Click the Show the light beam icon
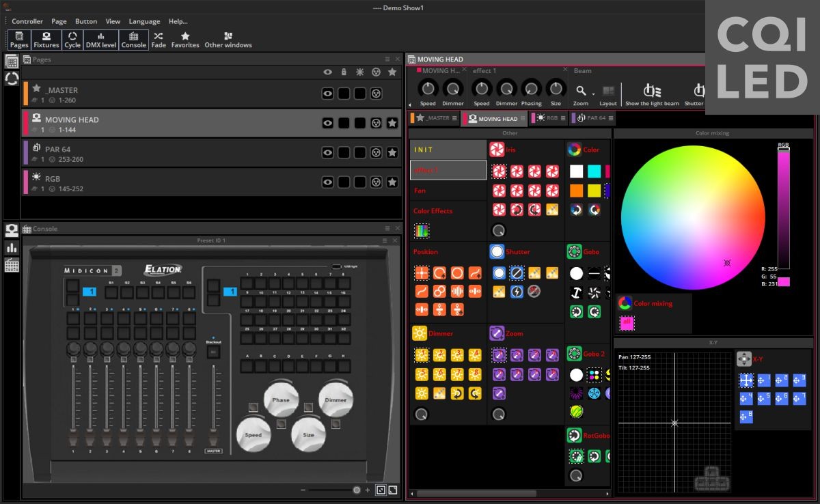Viewport: 820px width, 504px height. click(652, 91)
